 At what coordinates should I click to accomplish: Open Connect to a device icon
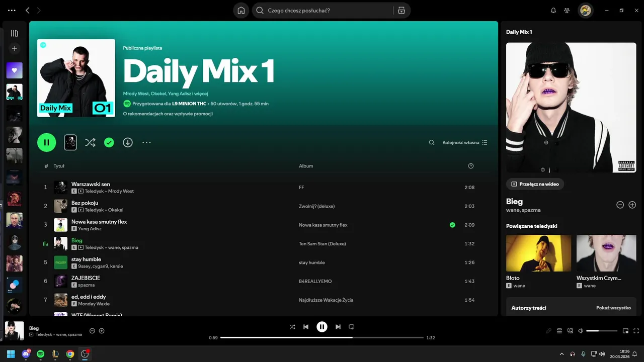pyautogui.click(x=570, y=331)
